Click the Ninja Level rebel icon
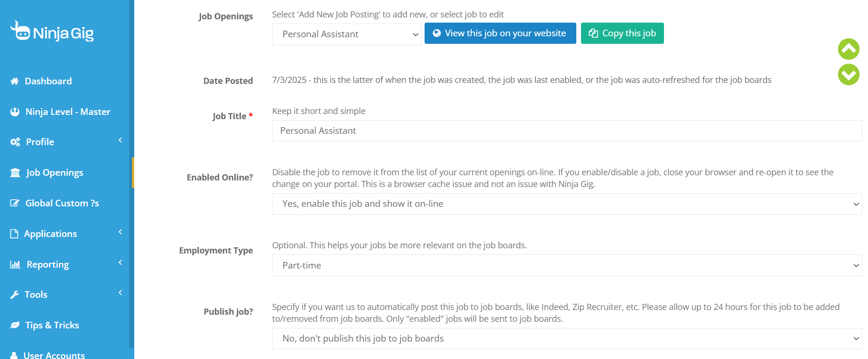 (15, 112)
